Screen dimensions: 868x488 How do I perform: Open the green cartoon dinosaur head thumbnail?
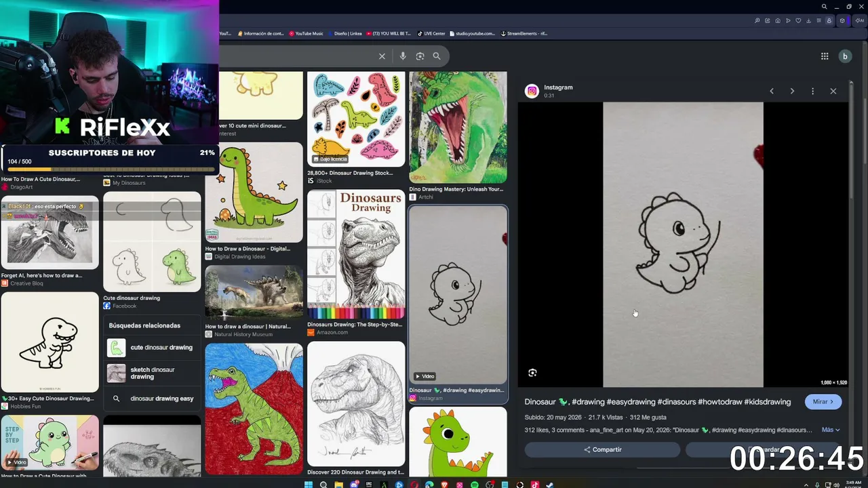pos(458,442)
